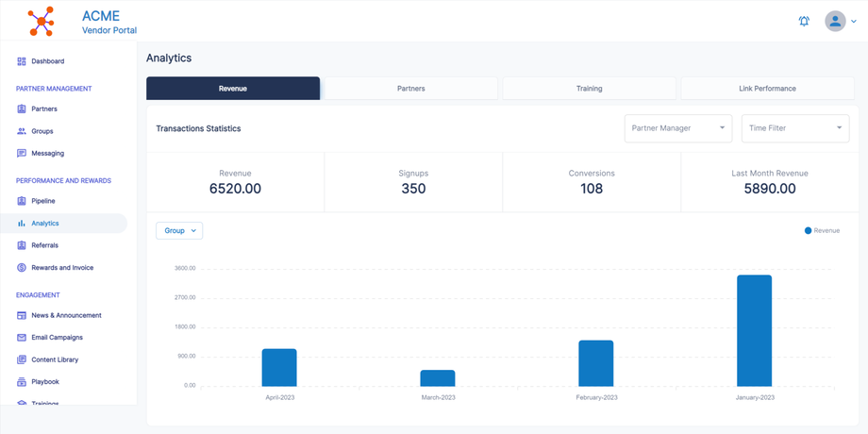Image resolution: width=868 pixels, height=434 pixels.
Task: Click the March-2023 revenue bar
Action: click(438, 378)
